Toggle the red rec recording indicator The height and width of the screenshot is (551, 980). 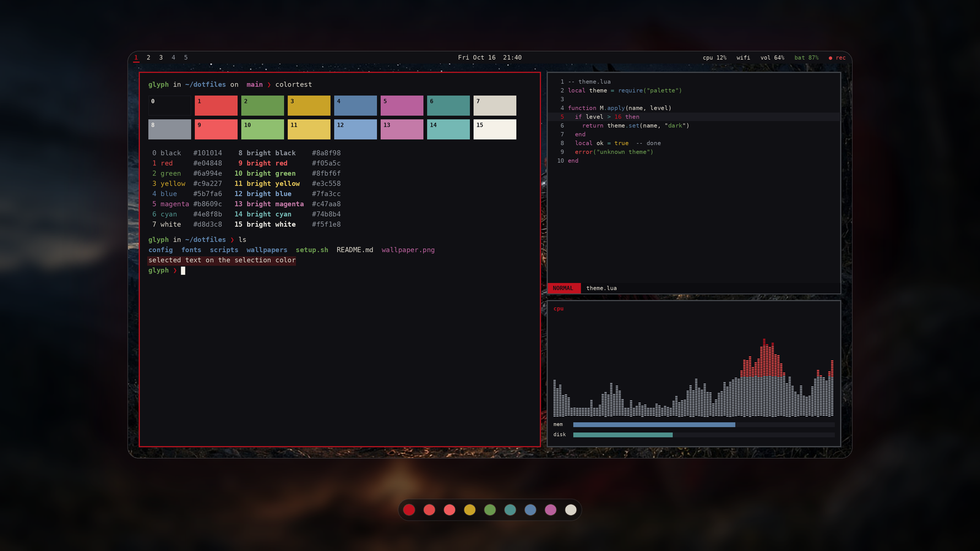click(837, 58)
